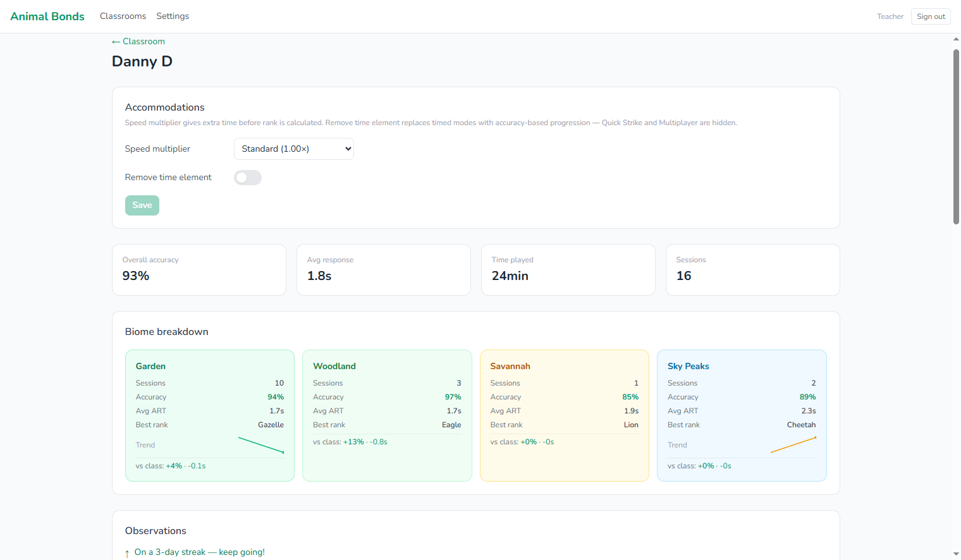Click the Sky Peaks trend sparkline

click(793, 445)
